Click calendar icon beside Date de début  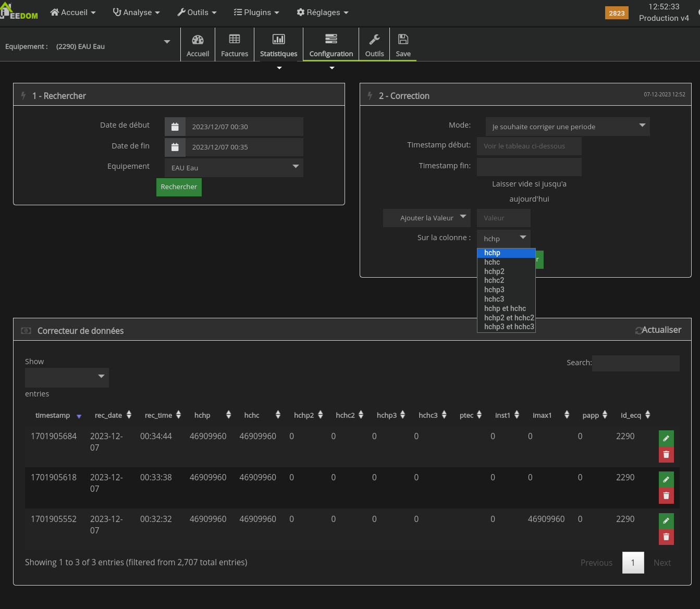point(175,127)
